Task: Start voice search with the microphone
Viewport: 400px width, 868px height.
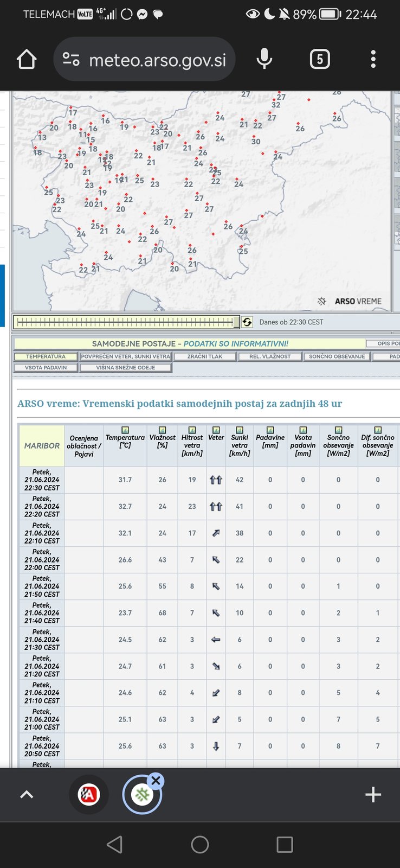Action: pyautogui.click(x=264, y=59)
